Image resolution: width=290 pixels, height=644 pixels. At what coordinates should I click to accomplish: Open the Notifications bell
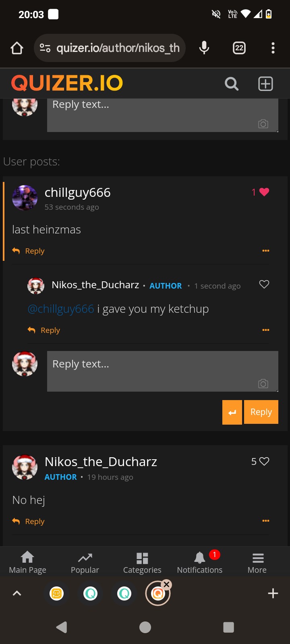click(x=200, y=562)
